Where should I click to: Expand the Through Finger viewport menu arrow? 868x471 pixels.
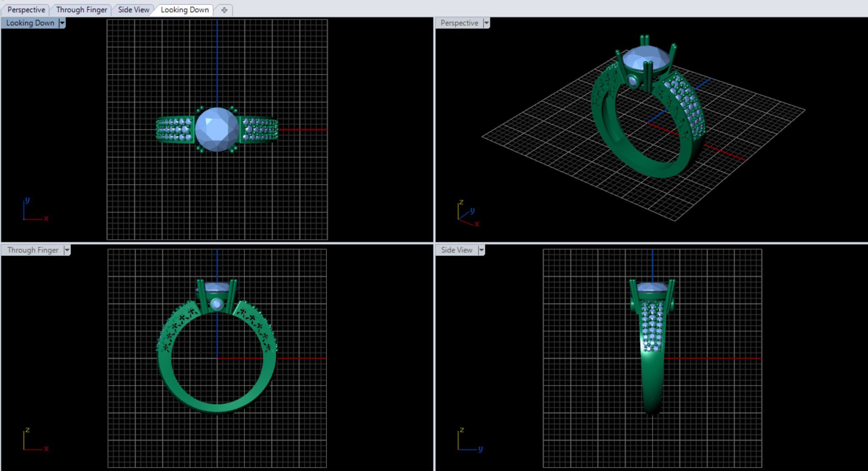click(67, 250)
